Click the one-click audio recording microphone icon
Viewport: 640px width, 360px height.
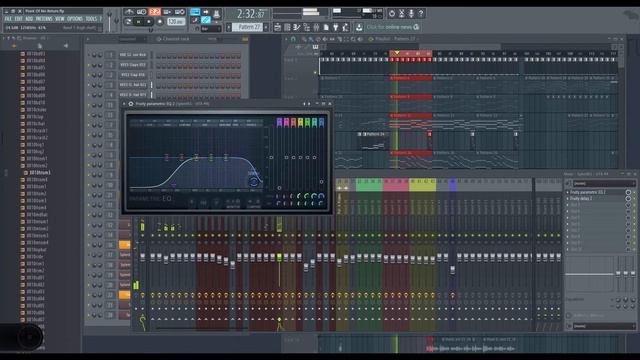coord(411,13)
